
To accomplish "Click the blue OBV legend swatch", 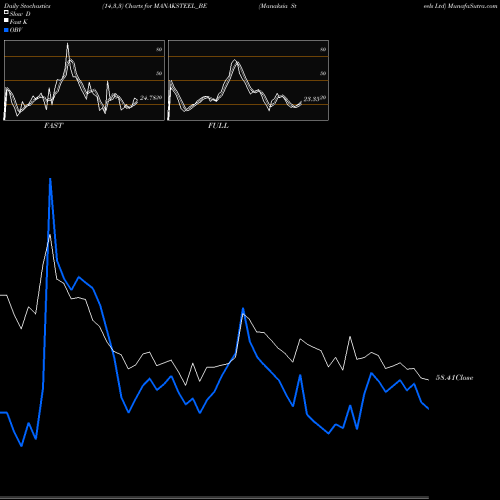I will point(6,30).
